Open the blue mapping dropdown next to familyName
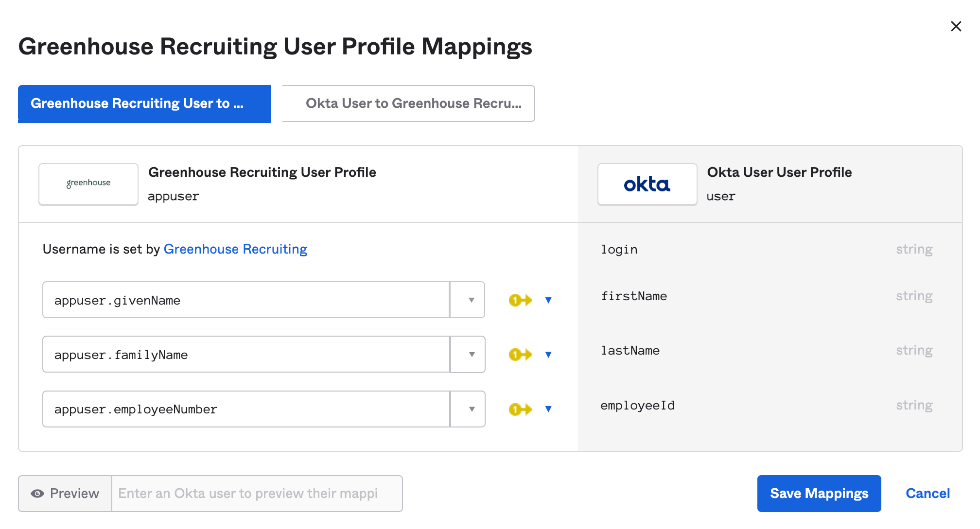 [x=548, y=355]
